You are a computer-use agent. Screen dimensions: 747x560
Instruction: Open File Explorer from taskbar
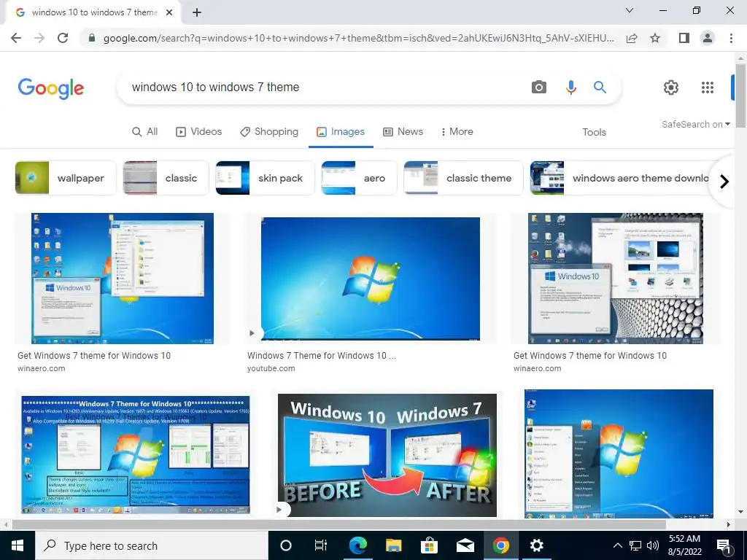pos(393,545)
